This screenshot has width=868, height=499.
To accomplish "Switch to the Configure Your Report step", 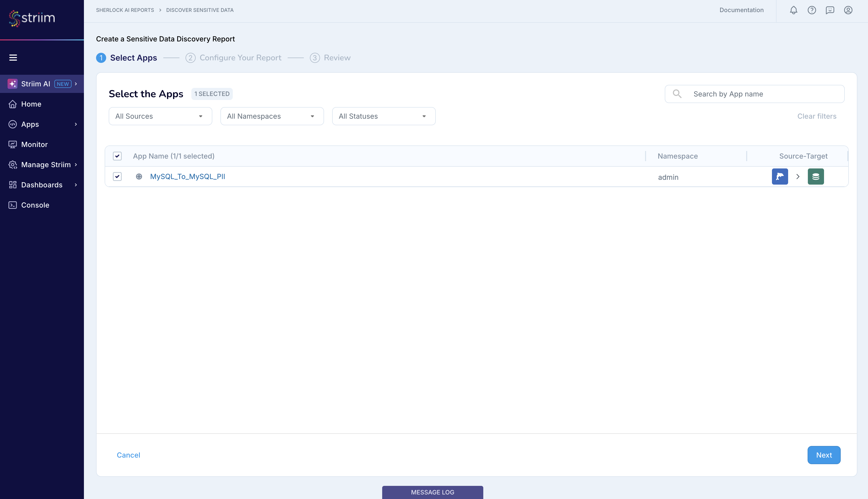I will pos(240,57).
